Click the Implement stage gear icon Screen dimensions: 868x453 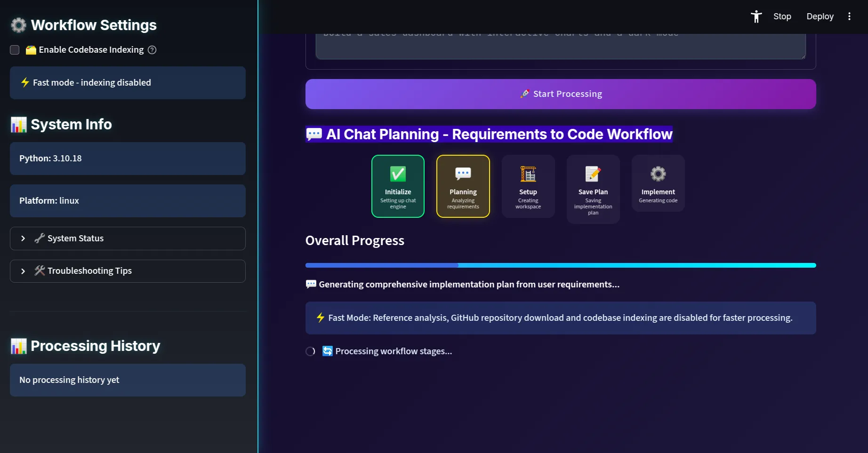[x=658, y=174]
